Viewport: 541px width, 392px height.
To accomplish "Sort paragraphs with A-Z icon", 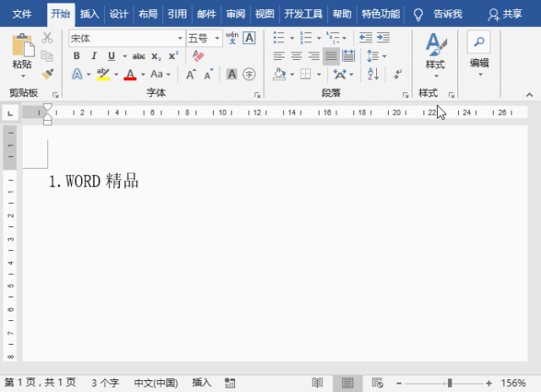I will [374, 73].
